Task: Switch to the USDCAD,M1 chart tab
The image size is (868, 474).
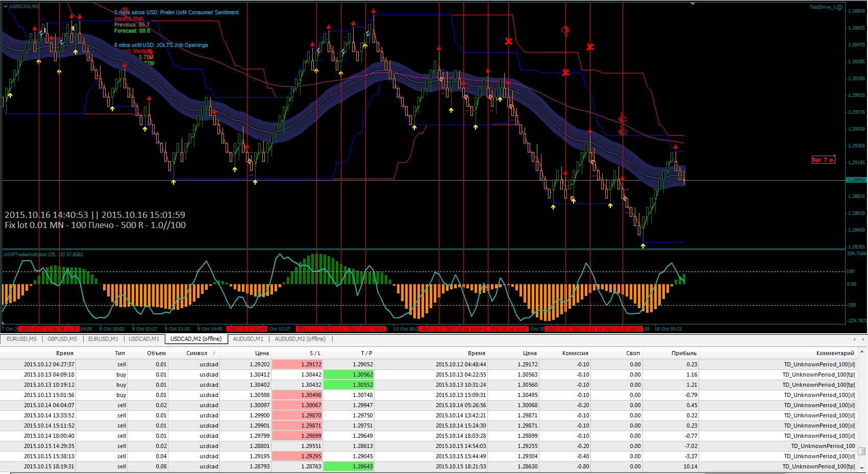Action: click(144, 339)
